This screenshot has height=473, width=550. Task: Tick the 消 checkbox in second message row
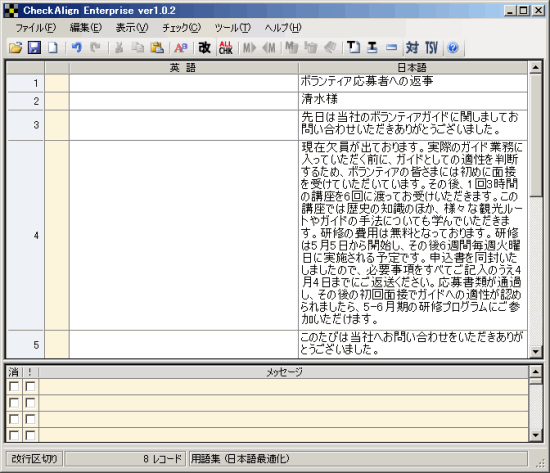(14, 402)
